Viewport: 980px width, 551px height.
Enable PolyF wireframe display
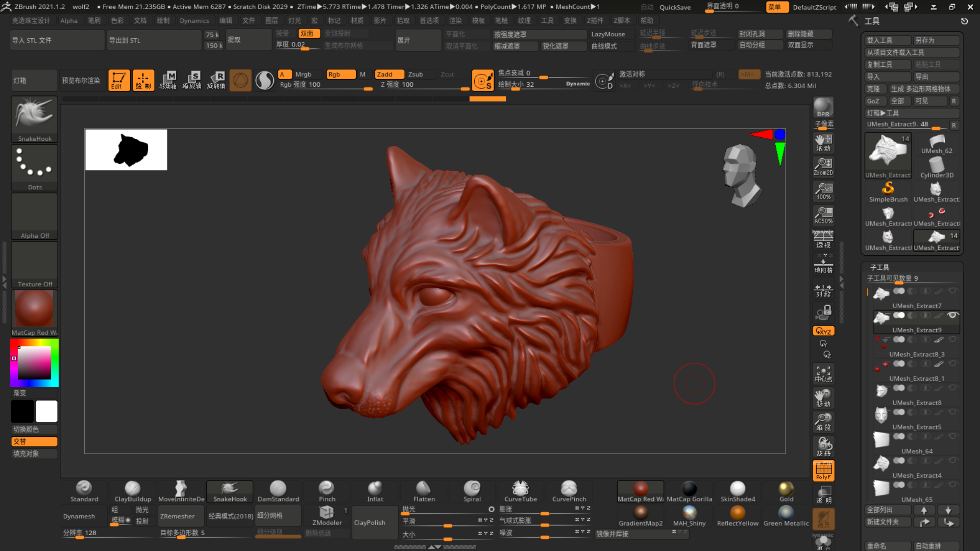823,470
